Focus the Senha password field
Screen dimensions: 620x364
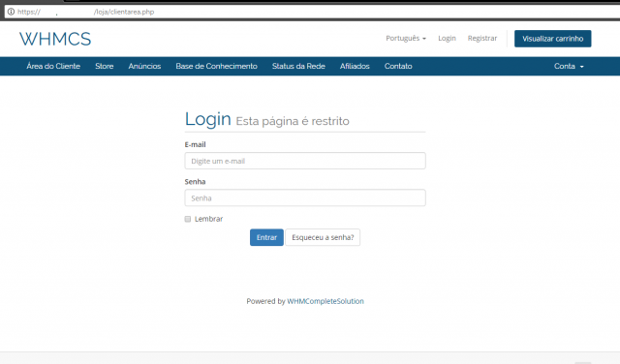tap(305, 197)
